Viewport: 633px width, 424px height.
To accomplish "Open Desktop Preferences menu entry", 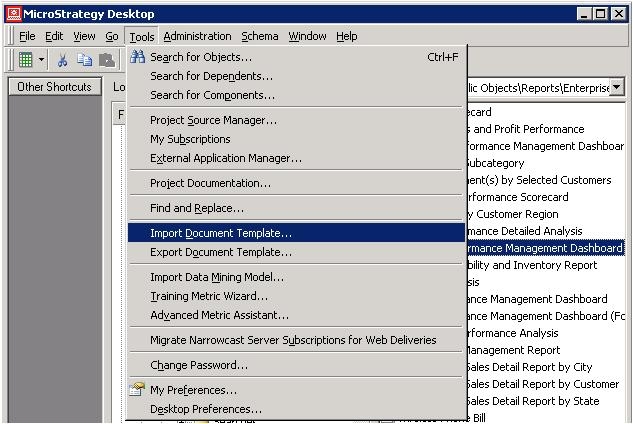I will (206, 409).
